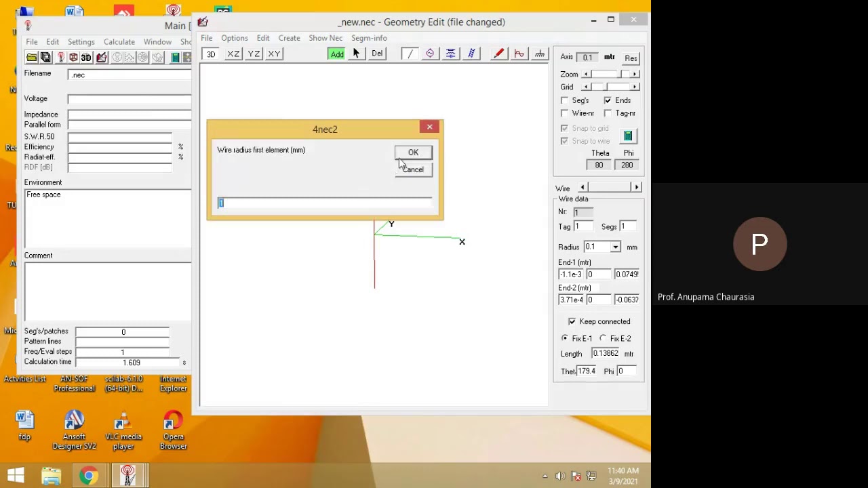This screenshot has width=868, height=488.
Task: Open the Segm-info menu
Action: coord(369,38)
